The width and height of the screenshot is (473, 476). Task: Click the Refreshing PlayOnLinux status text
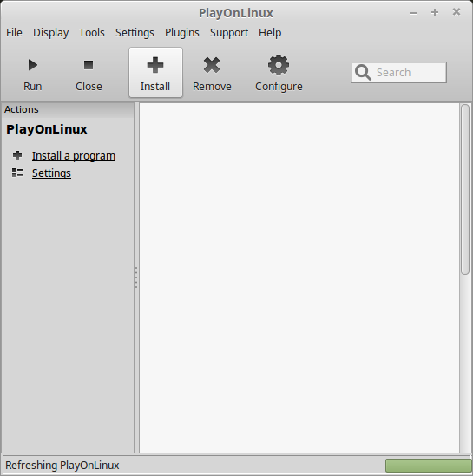[x=62, y=466]
